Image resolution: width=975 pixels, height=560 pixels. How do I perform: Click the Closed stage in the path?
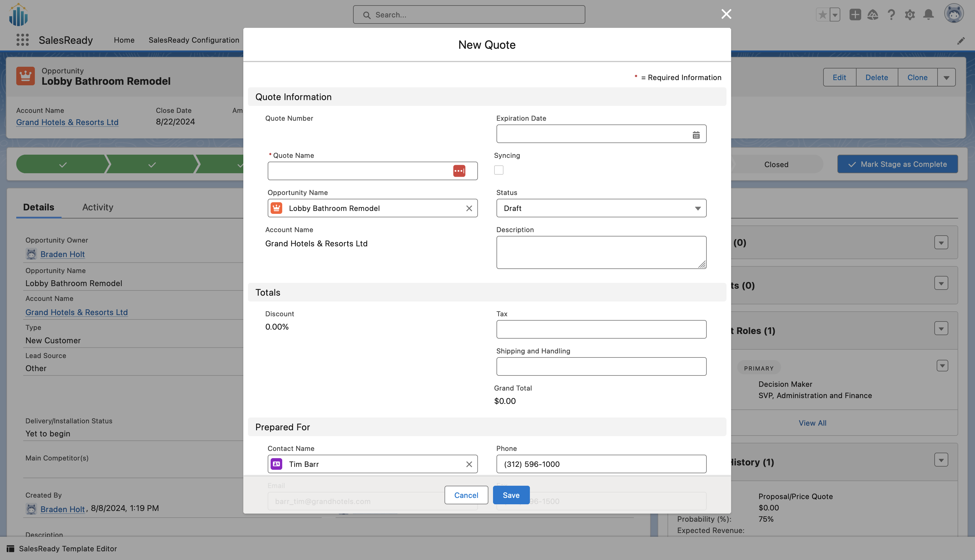776,164
